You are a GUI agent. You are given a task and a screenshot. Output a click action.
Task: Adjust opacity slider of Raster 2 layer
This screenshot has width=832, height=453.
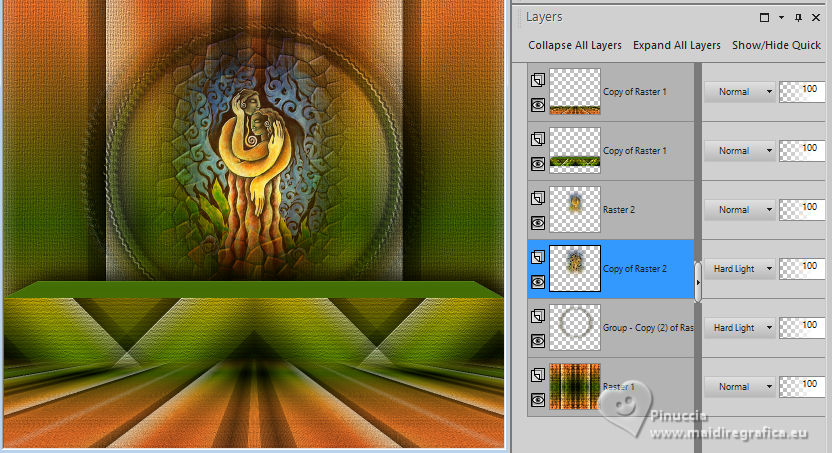[802, 210]
